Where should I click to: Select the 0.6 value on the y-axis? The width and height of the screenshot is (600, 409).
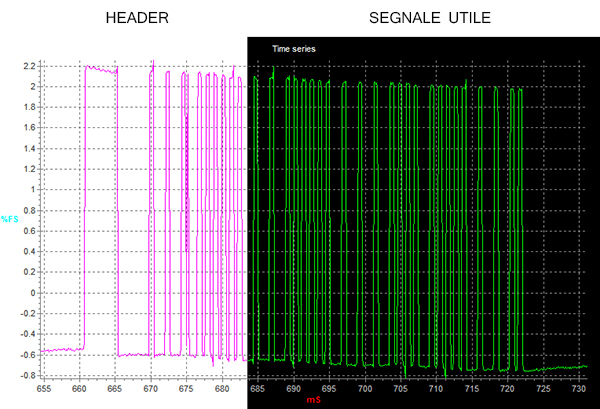coord(29,230)
